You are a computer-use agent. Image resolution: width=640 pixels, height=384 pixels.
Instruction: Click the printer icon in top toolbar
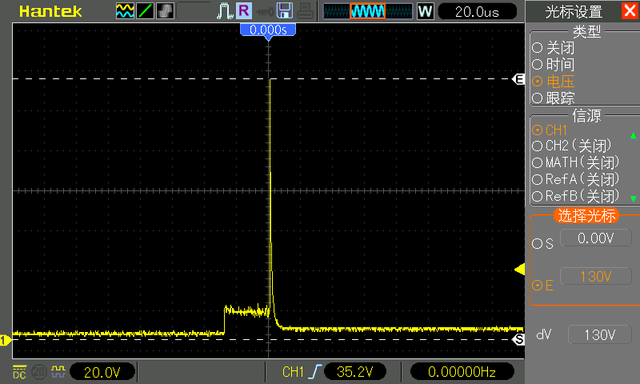click(x=305, y=11)
